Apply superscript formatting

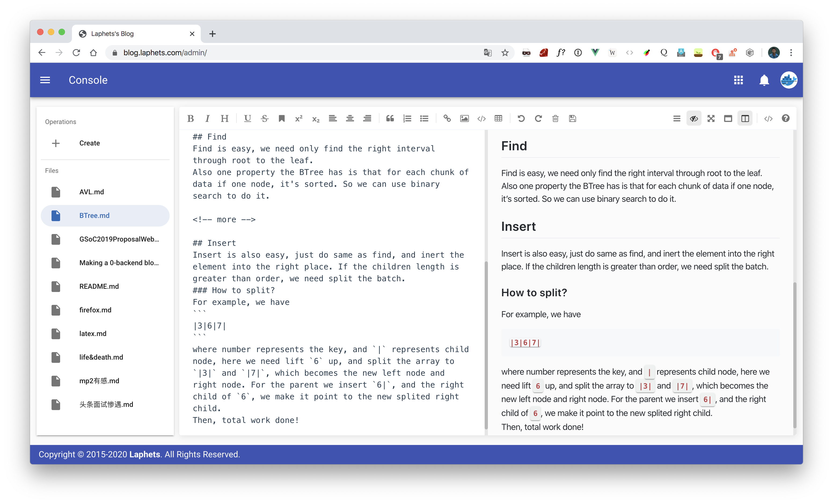click(x=298, y=118)
